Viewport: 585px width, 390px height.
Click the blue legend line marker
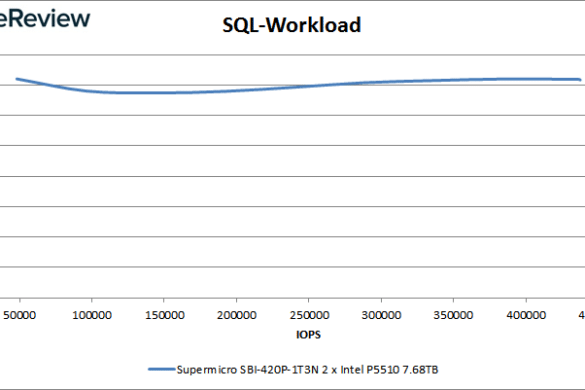[162, 369]
